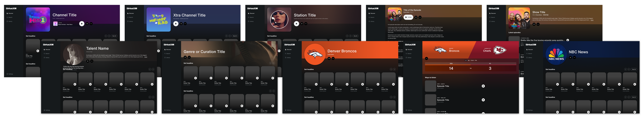Open more options for Station Title
This screenshot has width=644, height=119.
(x=306, y=24)
